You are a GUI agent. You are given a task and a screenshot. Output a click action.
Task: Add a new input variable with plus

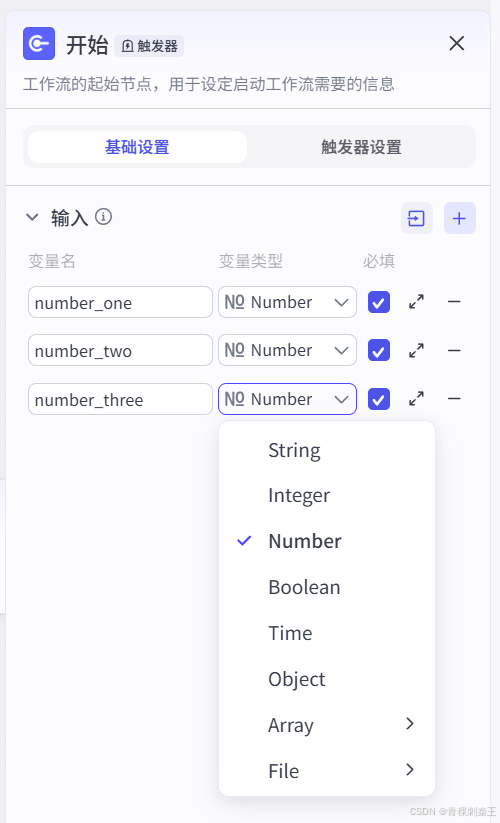pyautogui.click(x=460, y=218)
